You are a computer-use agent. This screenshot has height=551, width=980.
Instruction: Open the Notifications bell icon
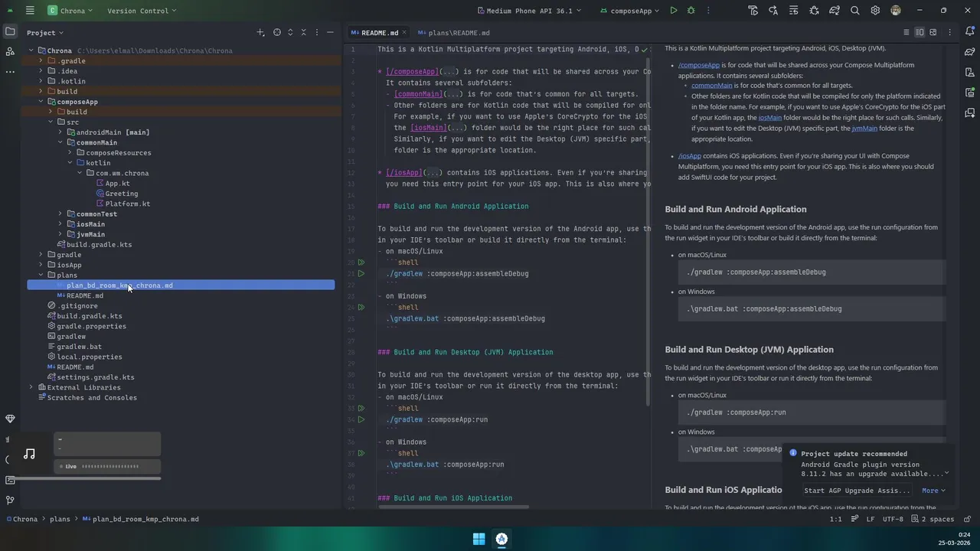coord(970,32)
